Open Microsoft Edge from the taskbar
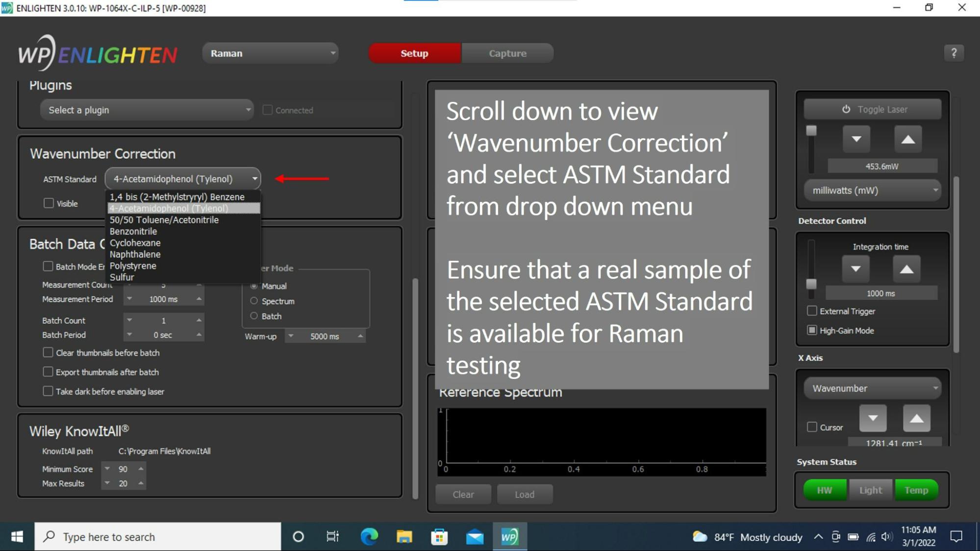This screenshot has height=551, width=980. tap(369, 537)
